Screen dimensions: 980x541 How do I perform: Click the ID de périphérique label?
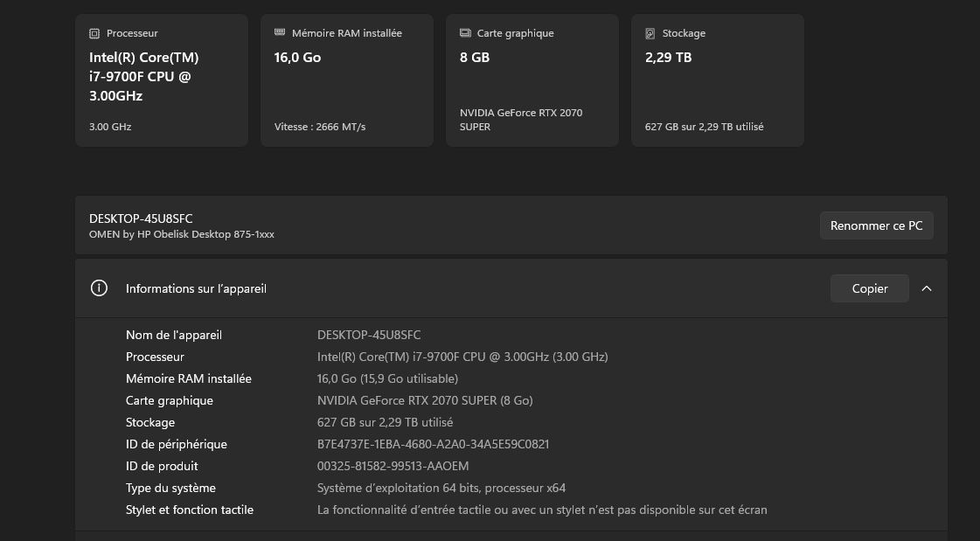coord(177,444)
